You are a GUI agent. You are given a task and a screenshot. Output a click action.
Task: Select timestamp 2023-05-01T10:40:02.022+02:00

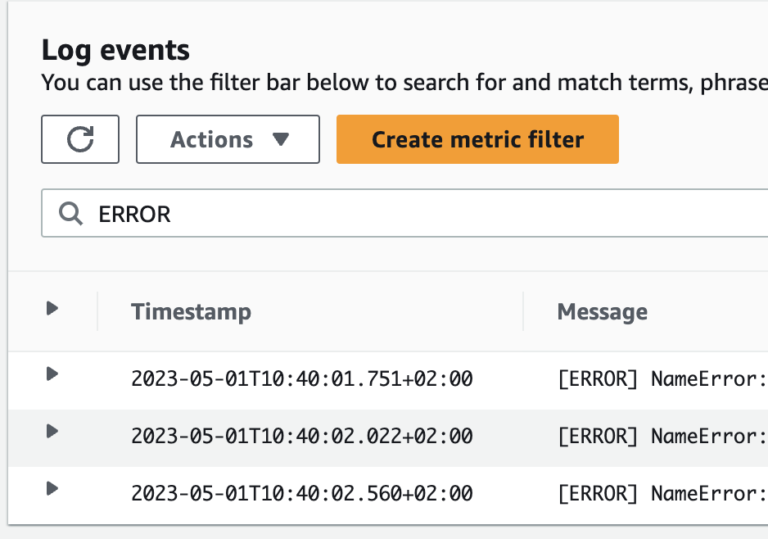point(302,436)
